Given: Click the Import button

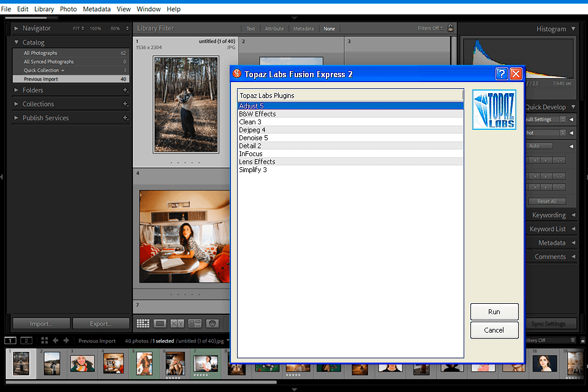Looking at the screenshot, I should (x=41, y=323).
